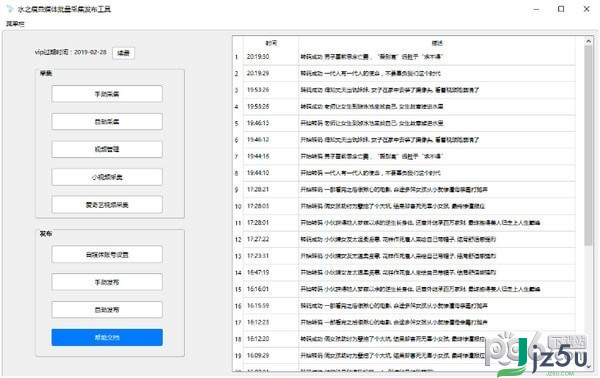Open 视频管理 video management
The image size is (600, 378).
pyautogui.click(x=107, y=149)
